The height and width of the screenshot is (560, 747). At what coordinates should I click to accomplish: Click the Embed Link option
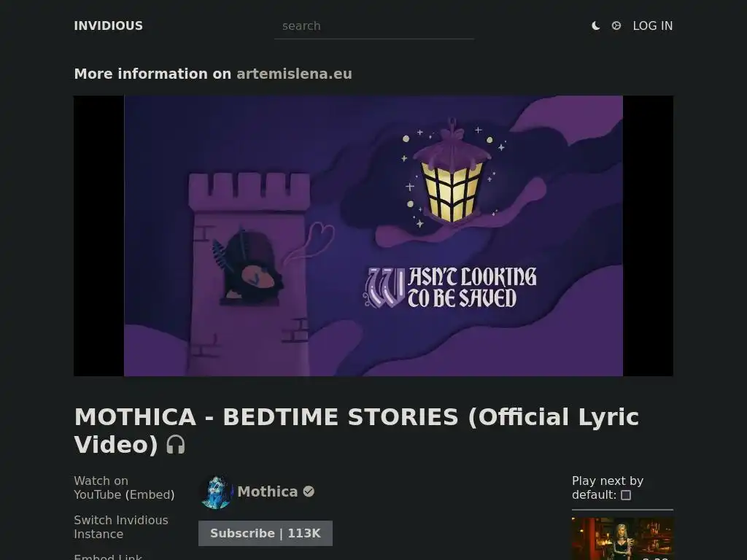coord(108,556)
